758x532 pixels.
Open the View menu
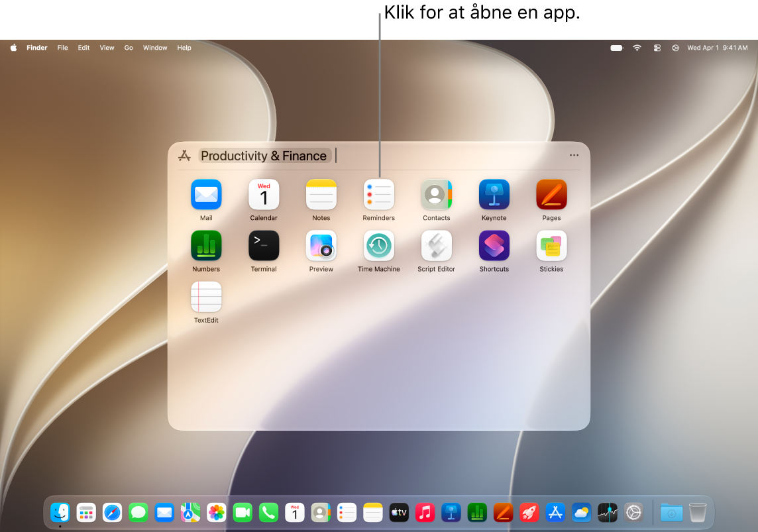(x=107, y=47)
